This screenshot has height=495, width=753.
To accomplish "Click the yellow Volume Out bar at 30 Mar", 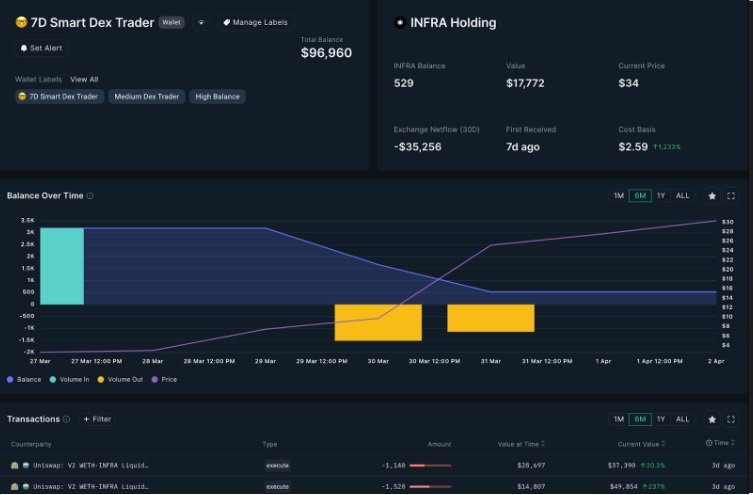I will pyautogui.click(x=378, y=323).
